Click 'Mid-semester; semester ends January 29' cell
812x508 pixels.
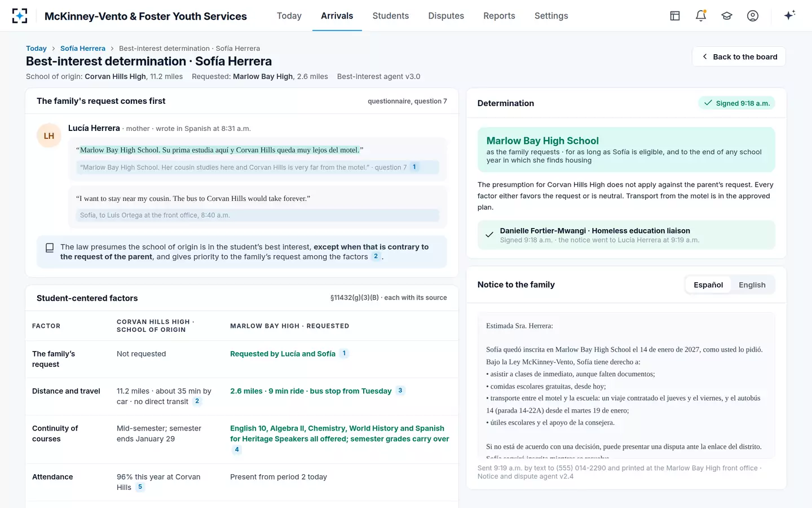click(x=159, y=433)
